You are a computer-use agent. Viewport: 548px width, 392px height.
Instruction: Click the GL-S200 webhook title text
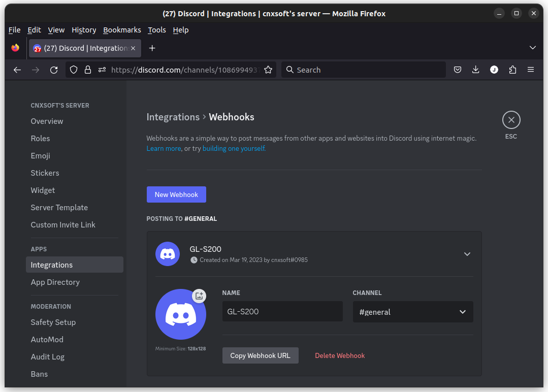(206, 249)
